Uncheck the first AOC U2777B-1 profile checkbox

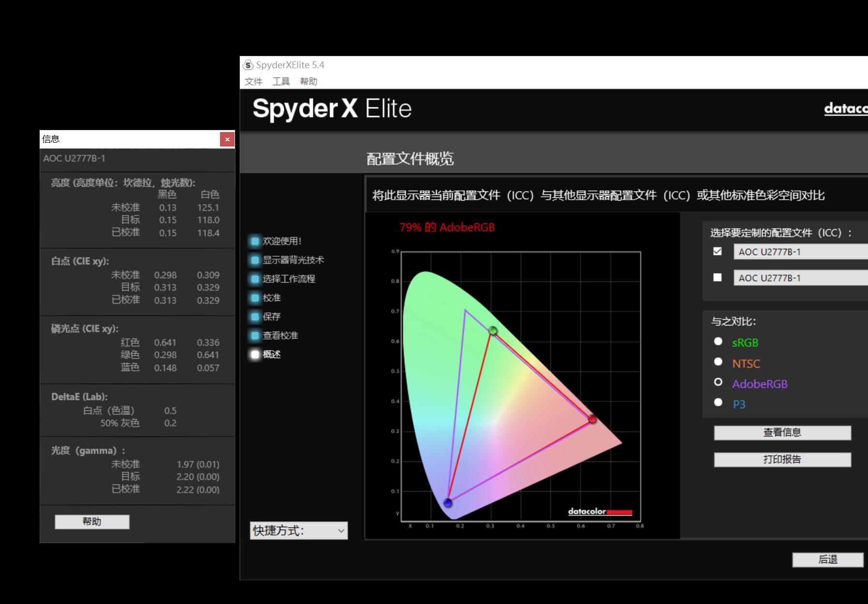[x=718, y=251]
